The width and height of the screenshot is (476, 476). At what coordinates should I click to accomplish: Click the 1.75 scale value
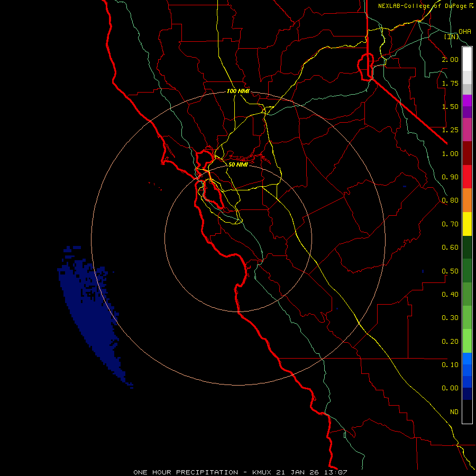pos(450,83)
